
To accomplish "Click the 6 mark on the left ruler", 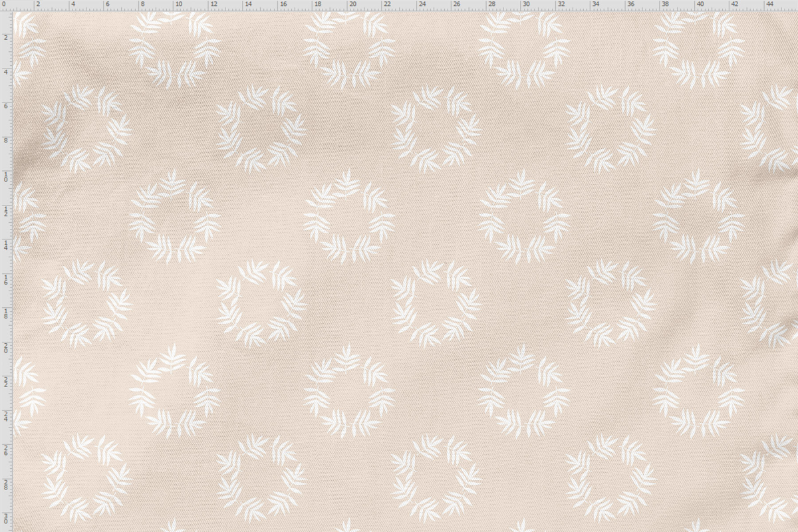I will pos(5,106).
